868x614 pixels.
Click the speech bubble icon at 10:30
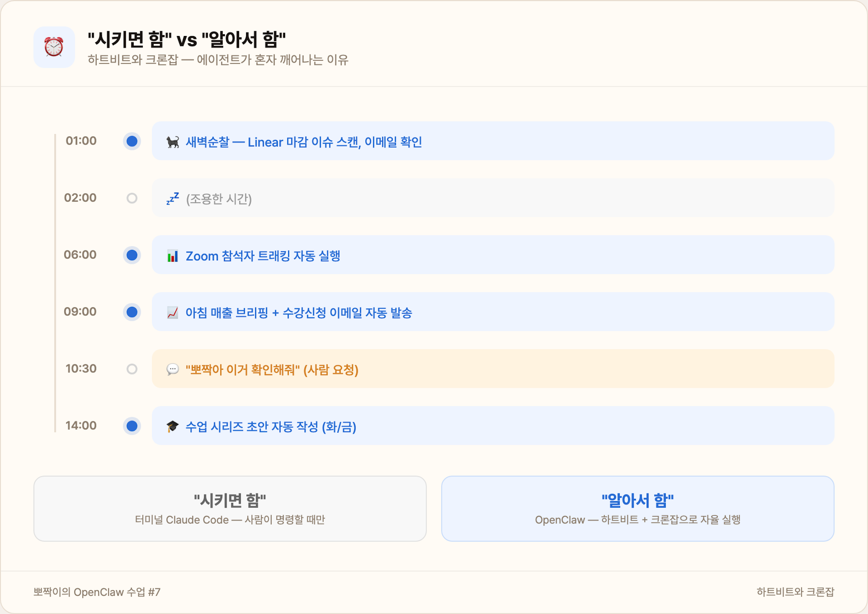(173, 369)
